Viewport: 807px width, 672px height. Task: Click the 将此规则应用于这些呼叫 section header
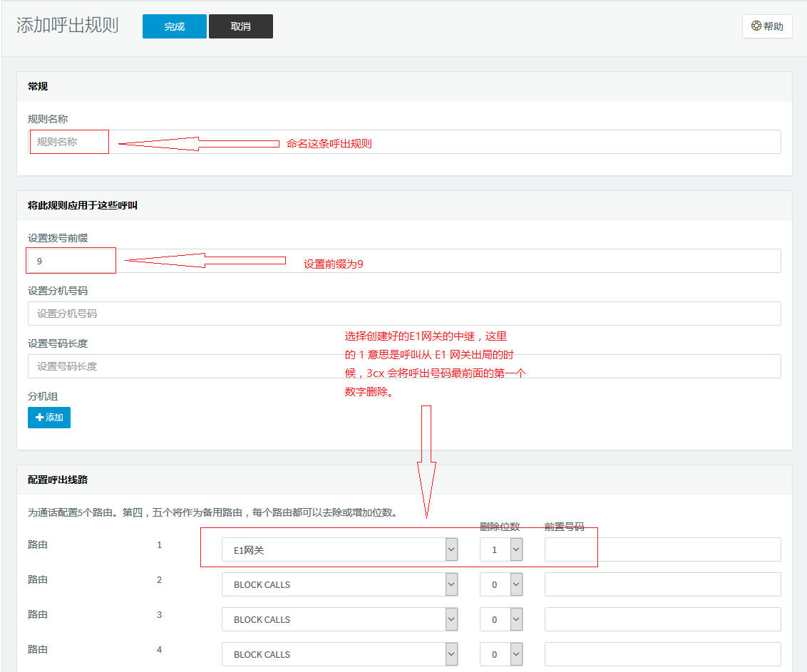83,205
